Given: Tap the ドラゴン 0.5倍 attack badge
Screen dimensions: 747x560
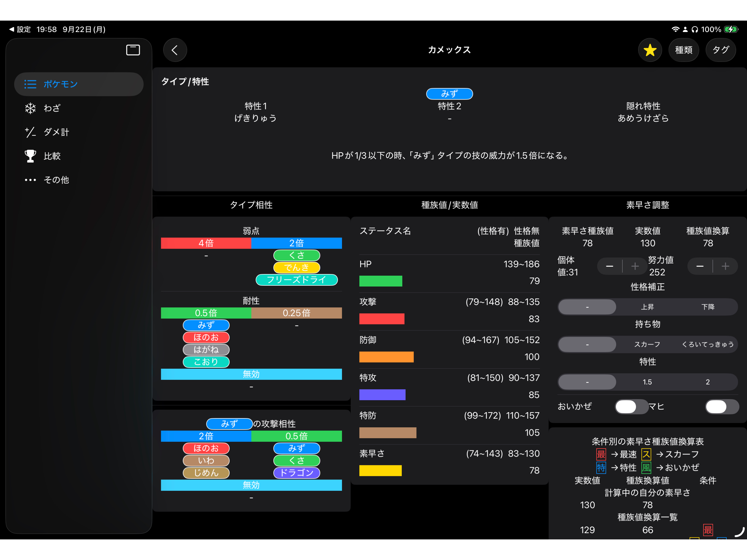Looking at the screenshot, I should (x=296, y=473).
